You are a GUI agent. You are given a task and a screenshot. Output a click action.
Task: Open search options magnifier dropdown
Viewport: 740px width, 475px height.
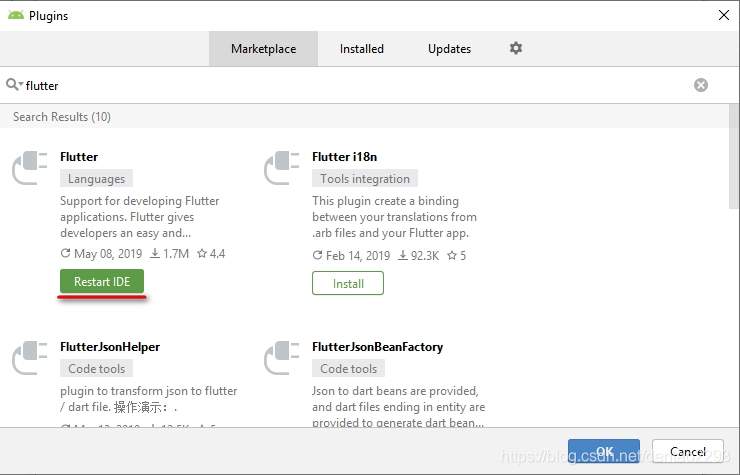14,85
